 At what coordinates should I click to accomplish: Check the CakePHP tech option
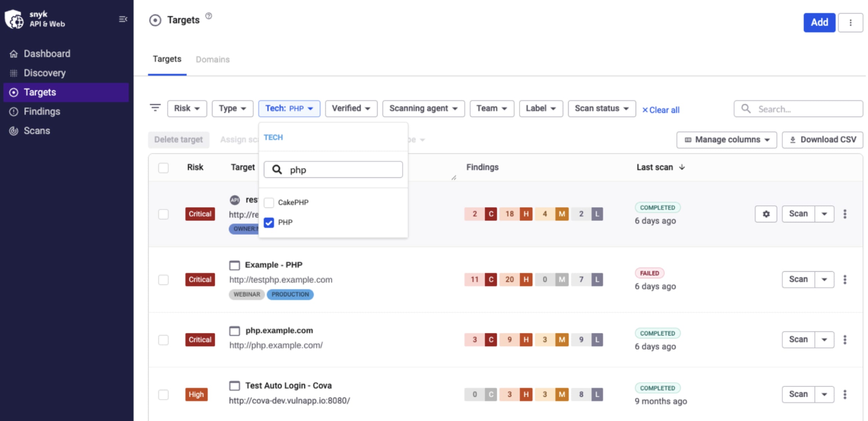tap(269, 203)
